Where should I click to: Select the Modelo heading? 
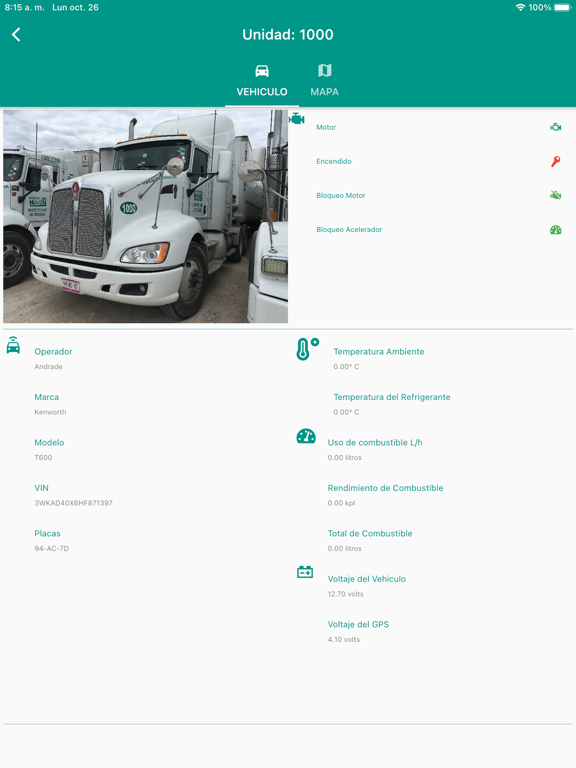coord(49,443)
